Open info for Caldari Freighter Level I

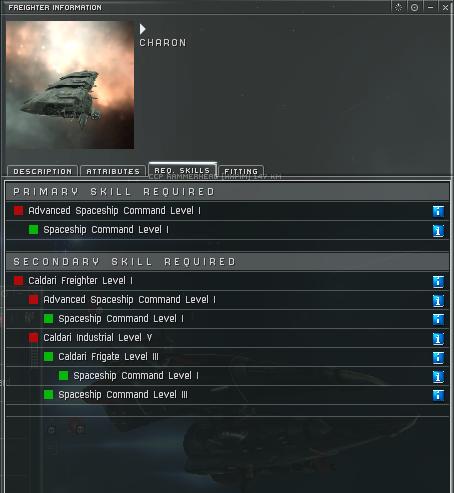point(438,281)
